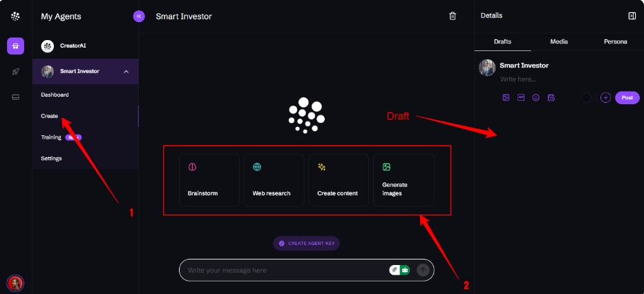This screenshot has width=644, height=294.
Task: Select the Brainstorm card
Action: tap(209, 180)
